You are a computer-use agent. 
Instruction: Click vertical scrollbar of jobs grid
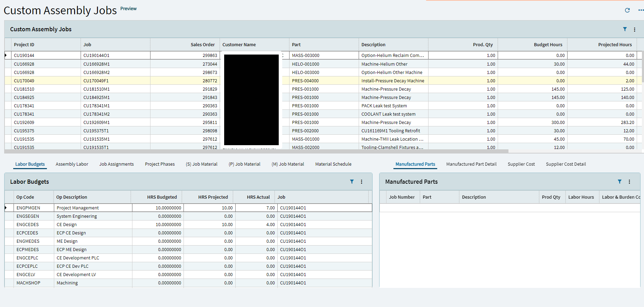643,67
